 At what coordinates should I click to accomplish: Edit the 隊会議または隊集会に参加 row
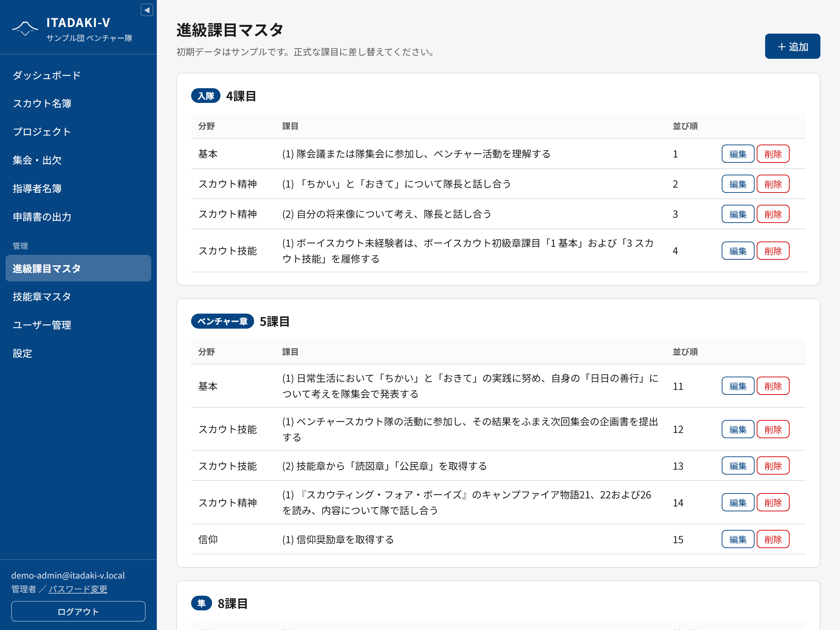738,154
